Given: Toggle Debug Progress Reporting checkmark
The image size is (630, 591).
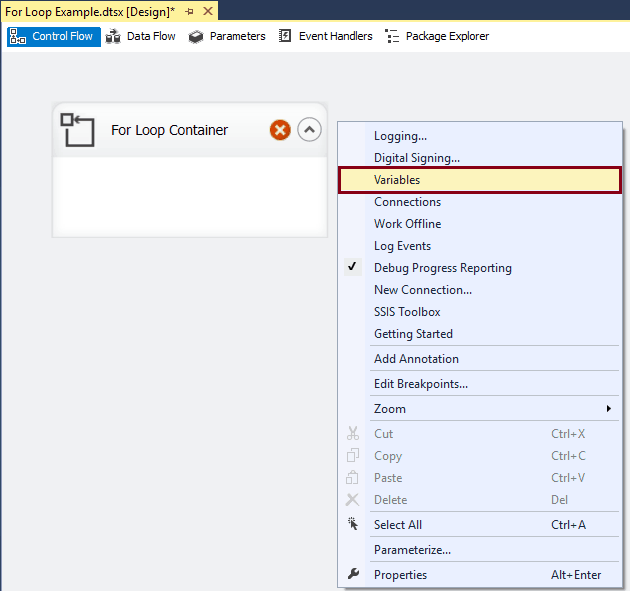Looking at the screenshot, I should click(x=352, y=268).
